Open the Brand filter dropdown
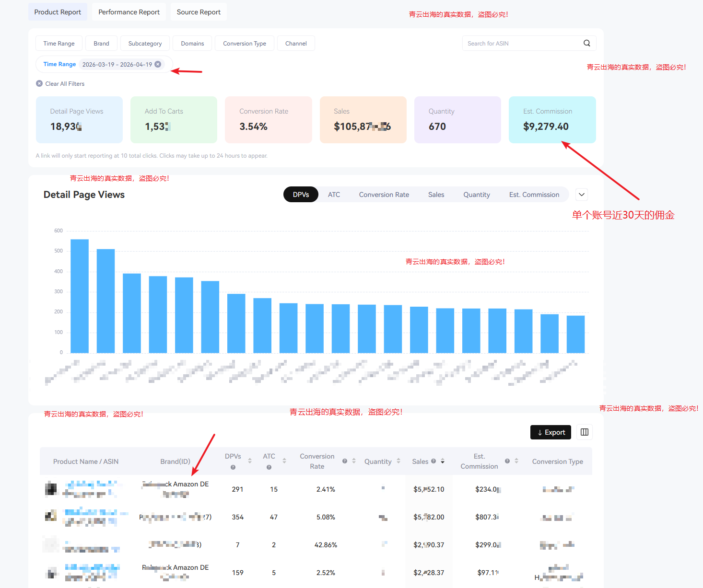Viewport: 703px width, 588px height. click(101, 43)
